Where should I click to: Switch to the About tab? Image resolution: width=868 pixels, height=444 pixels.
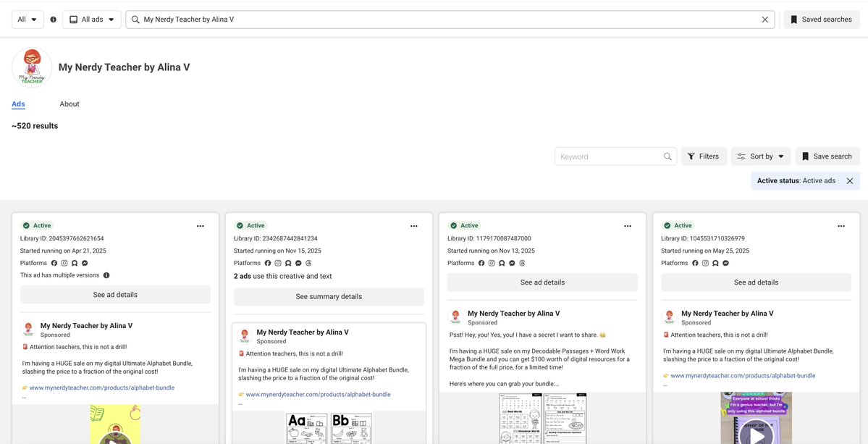click(69, 104)
